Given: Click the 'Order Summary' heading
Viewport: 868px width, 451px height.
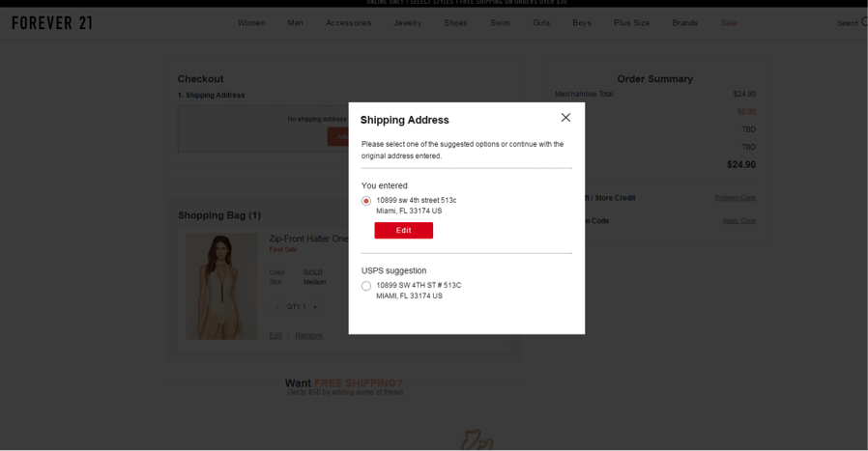Looking at the screenshot, I should click(x=655, y=79).
